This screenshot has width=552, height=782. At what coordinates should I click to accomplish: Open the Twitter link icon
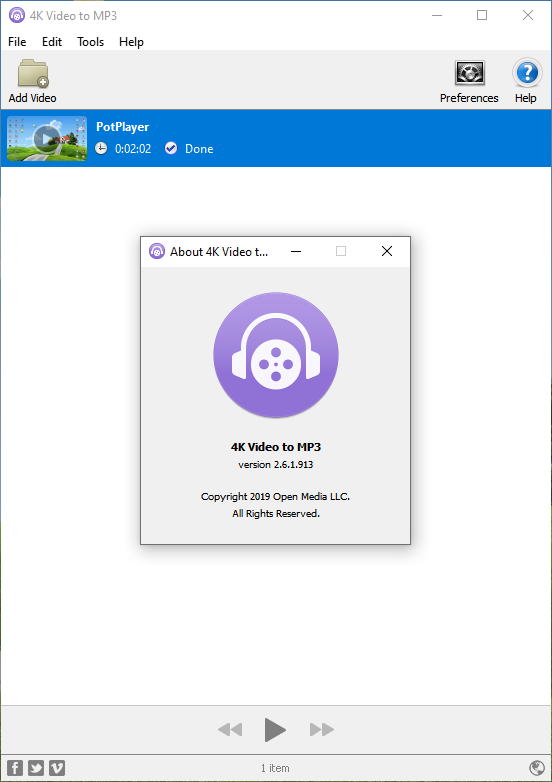pyautogui.click(x=36, y=768)
